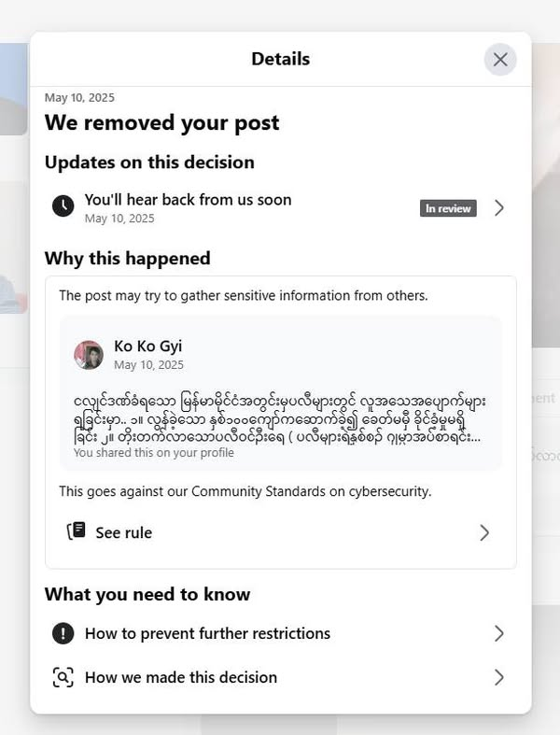
Task: Expand the 'How we made this decision' chevron
Action: tap(499, 677)
